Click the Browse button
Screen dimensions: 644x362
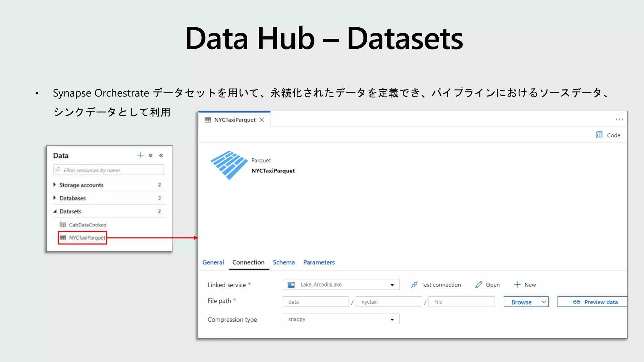(x=521, y=302)
